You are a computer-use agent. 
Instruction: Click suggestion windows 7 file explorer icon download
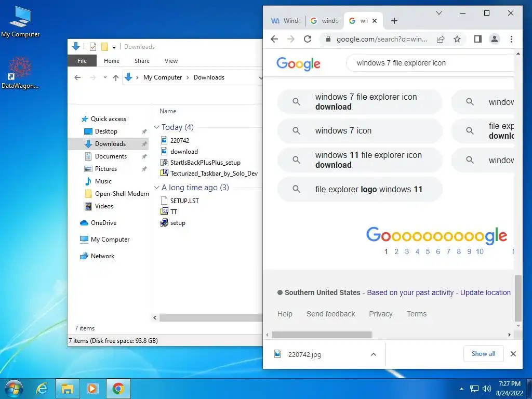tap(360, 102)
